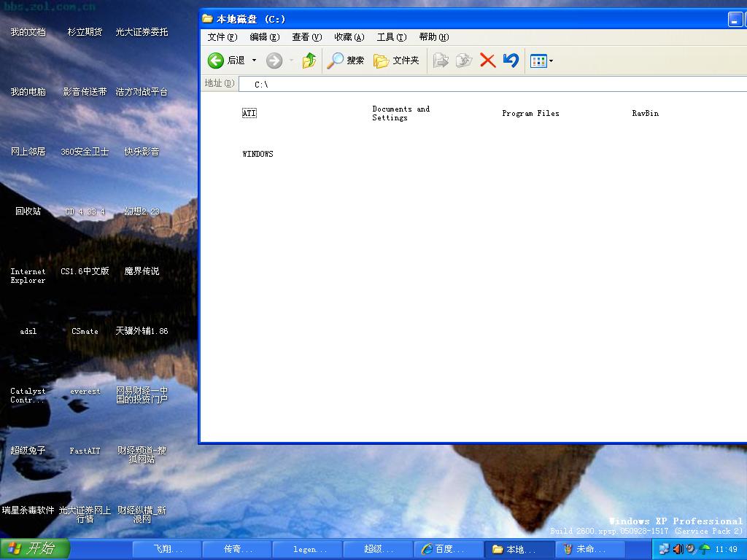Select 天骥外辅1.86 desktop shortcut
747x560 pixels.
(142, 331)
